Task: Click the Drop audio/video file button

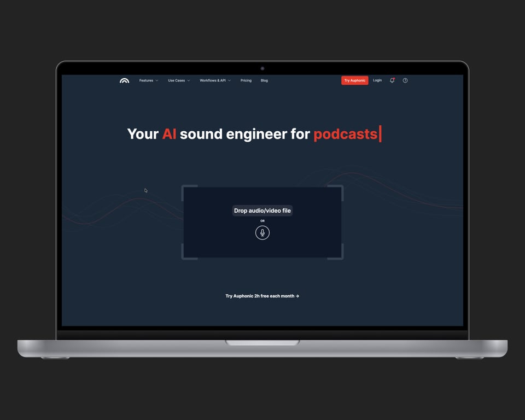Action: point(262,211)
